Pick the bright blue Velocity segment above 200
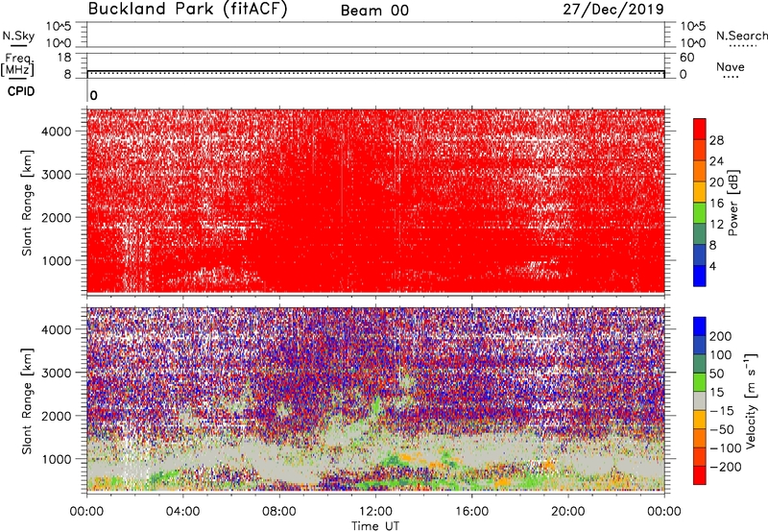This screenshot has width=768, height=532. 700,326
